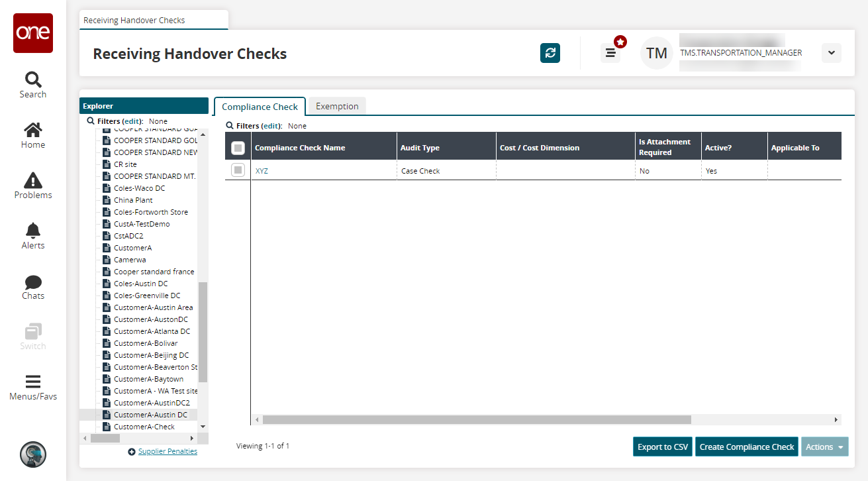Open the favorites list menu with star badge
This screenshot has width=868, height=481.
[610, 53]
